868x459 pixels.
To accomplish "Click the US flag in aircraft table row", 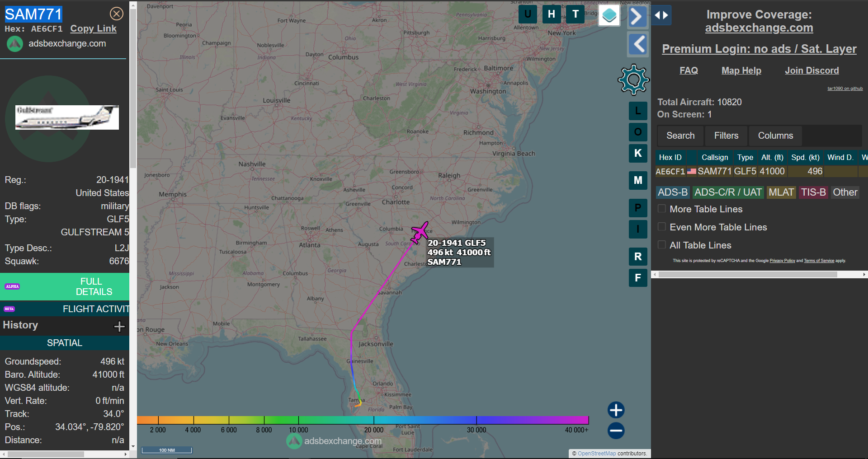I will [x=692, y=172].
